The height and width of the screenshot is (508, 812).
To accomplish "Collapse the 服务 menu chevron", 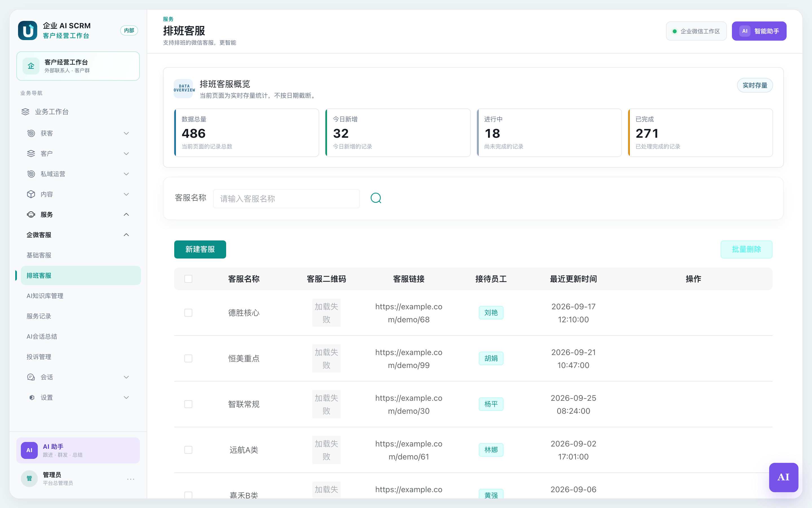I will tap(126, 214).
